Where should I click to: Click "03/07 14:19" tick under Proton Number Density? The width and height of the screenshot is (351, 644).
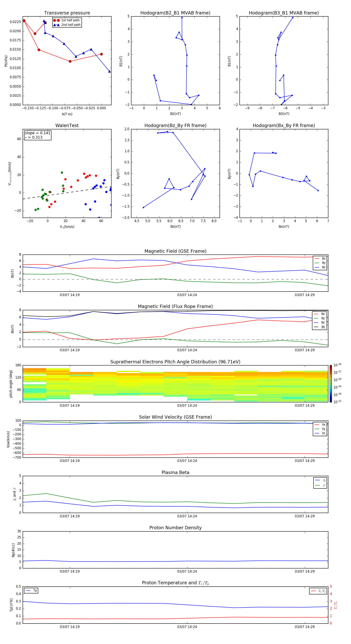point(70,571)
